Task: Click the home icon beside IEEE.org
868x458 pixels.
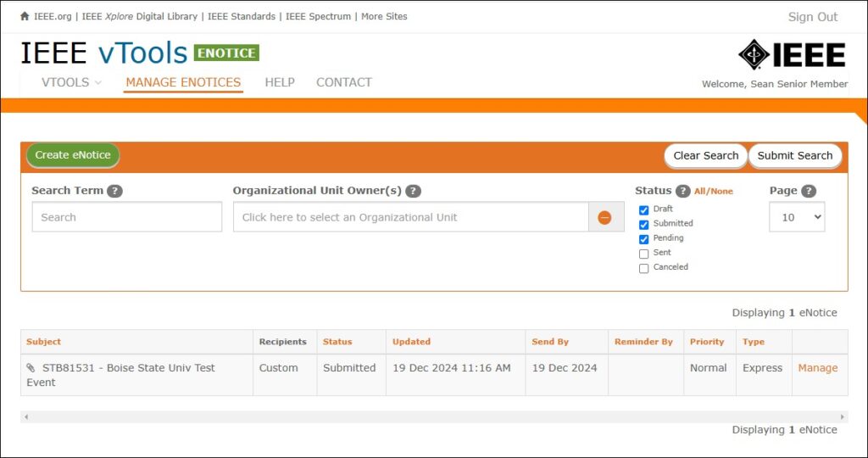Action: click(x=25, y=16)
